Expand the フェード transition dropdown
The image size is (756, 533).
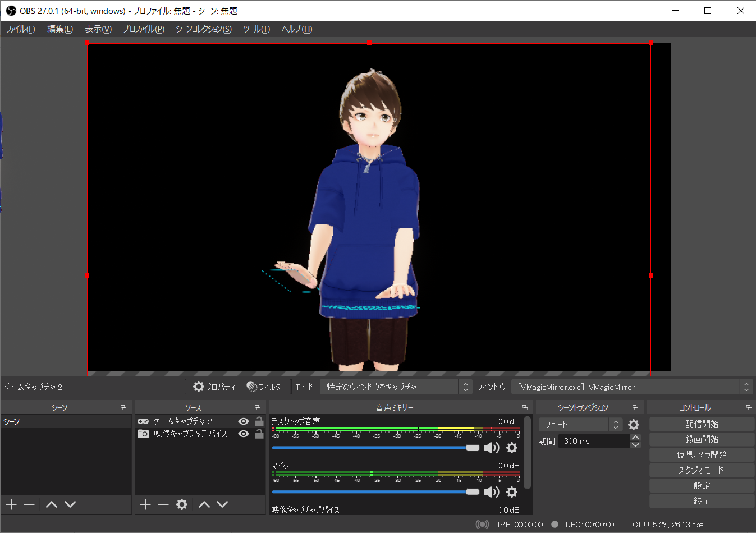[580, 425]
